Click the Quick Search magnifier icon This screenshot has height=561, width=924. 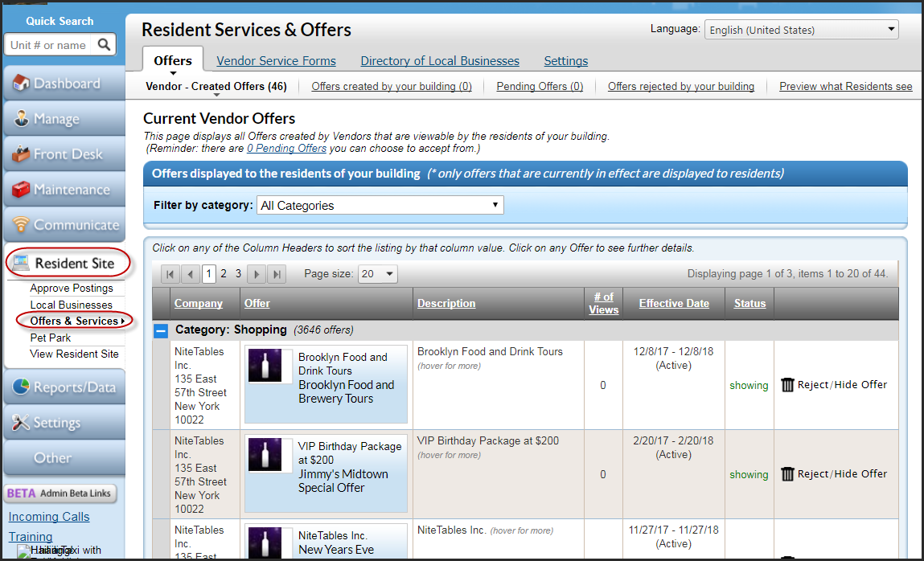pyautogui.click(x=104, y=45)
